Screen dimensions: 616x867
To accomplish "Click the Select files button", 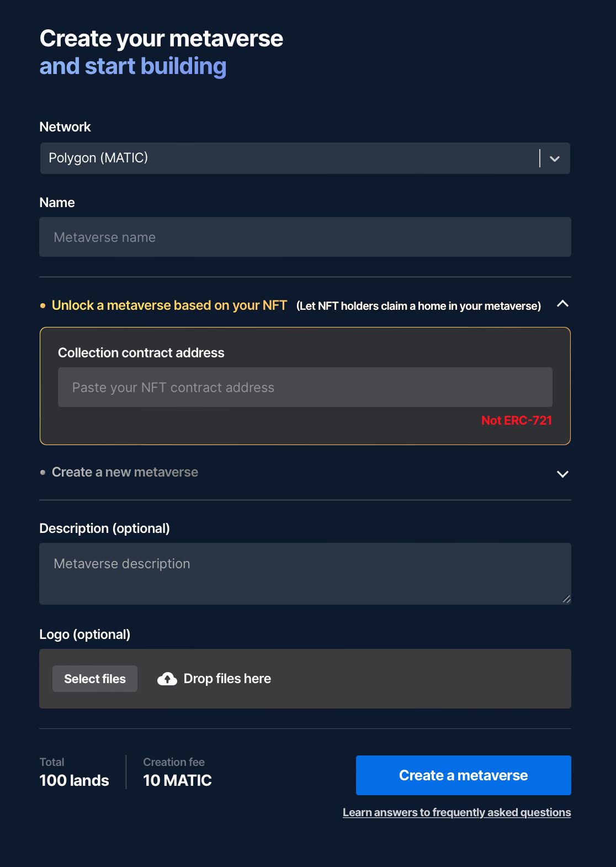I will (95, 679).
